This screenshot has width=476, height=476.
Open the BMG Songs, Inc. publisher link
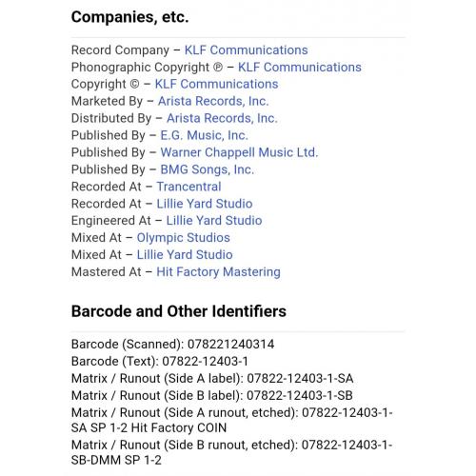[x=208, y=169]
